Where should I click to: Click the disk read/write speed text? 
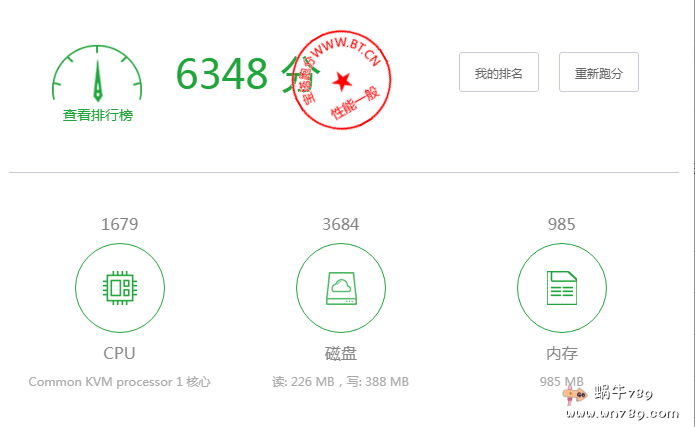click(x=341, y=381)
